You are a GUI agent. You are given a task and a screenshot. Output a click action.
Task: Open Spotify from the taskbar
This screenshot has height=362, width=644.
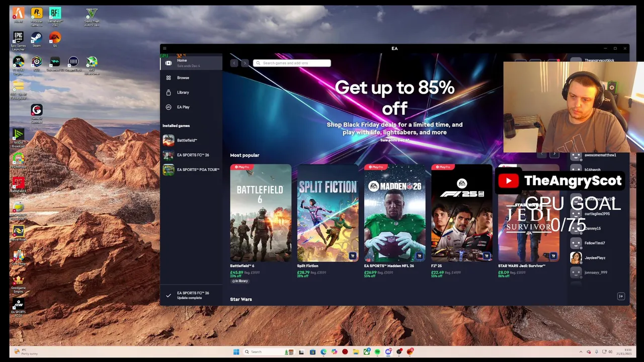(x=377, y=352)
